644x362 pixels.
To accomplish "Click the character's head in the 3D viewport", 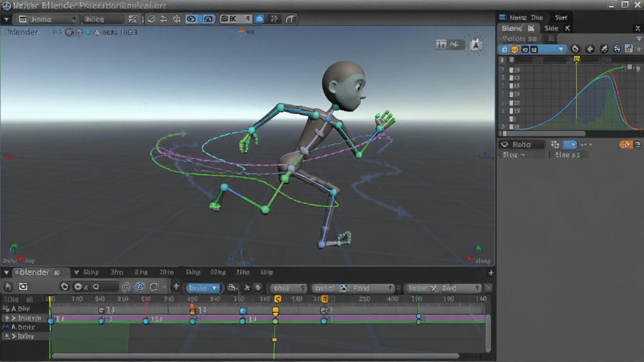I will coord(344,86).
